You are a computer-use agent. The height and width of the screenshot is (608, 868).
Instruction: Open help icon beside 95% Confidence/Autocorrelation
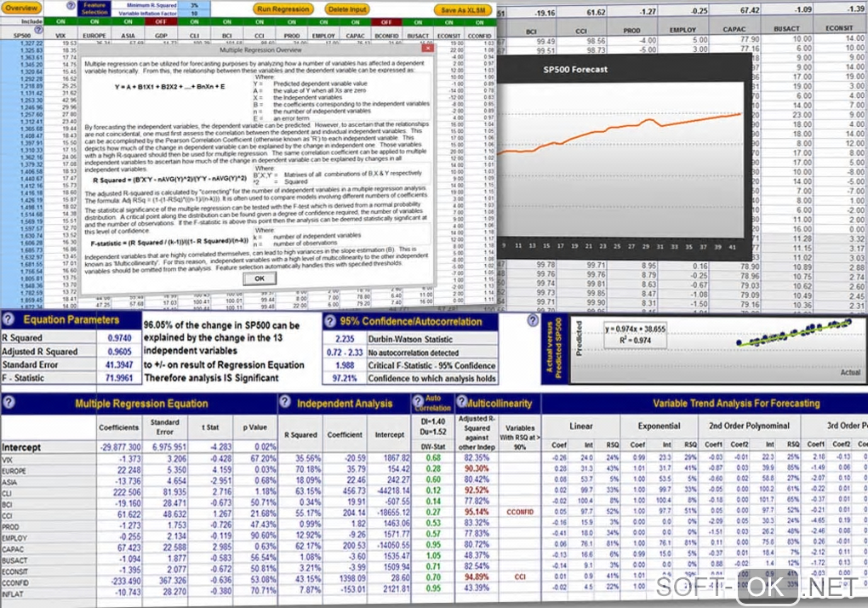point(330,321)
